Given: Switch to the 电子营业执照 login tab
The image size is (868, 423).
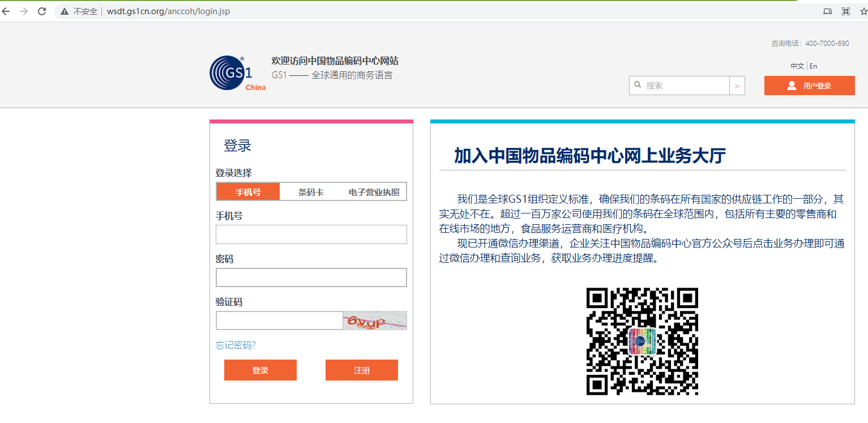Looking at the screenshot, I should 374,192.
